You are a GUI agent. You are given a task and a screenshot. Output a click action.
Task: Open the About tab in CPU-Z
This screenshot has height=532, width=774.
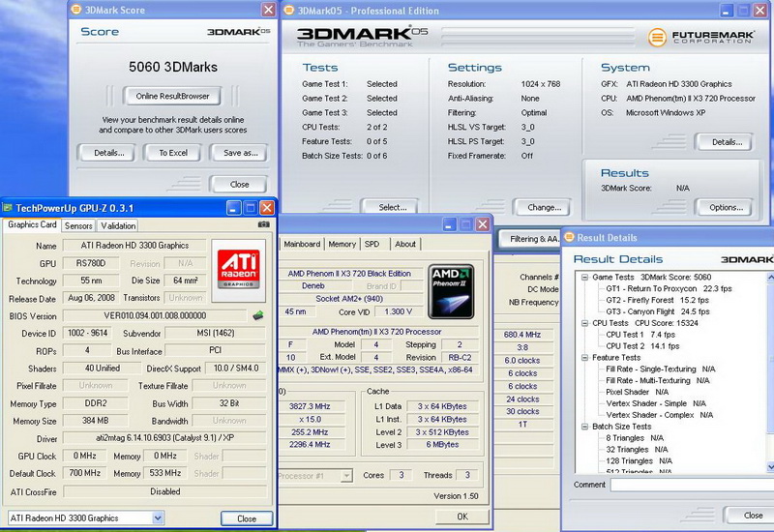click(x=405, y=244)
